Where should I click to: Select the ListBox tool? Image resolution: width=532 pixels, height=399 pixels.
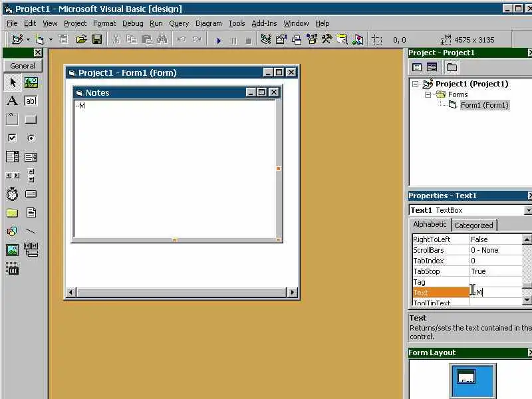point(31,157)
